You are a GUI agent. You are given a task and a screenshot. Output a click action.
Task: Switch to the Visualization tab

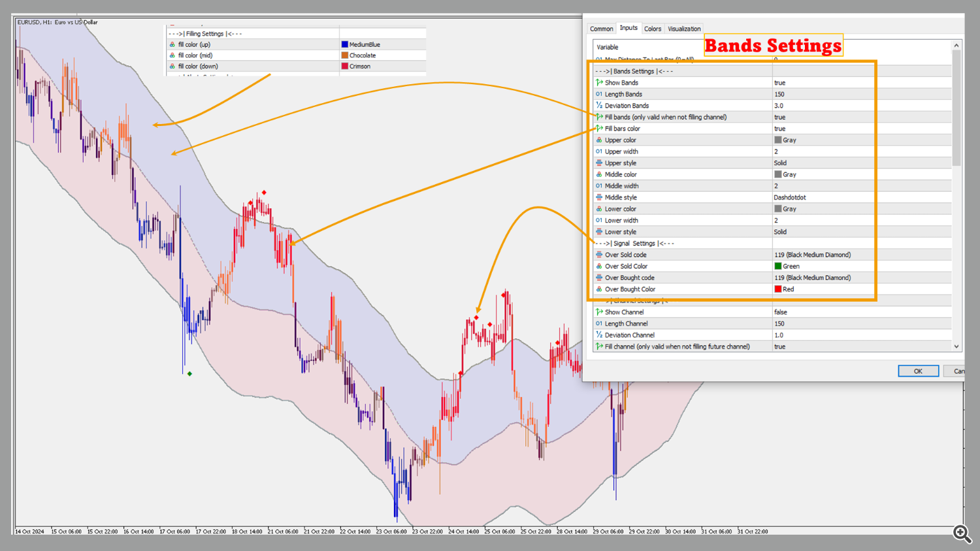tap(684, 29)
